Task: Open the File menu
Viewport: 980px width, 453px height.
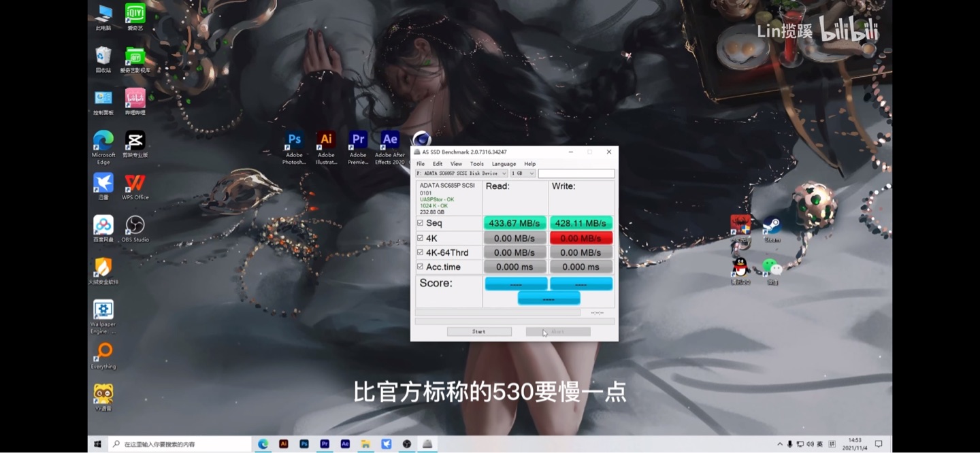Action: click(x=421, y=164)
